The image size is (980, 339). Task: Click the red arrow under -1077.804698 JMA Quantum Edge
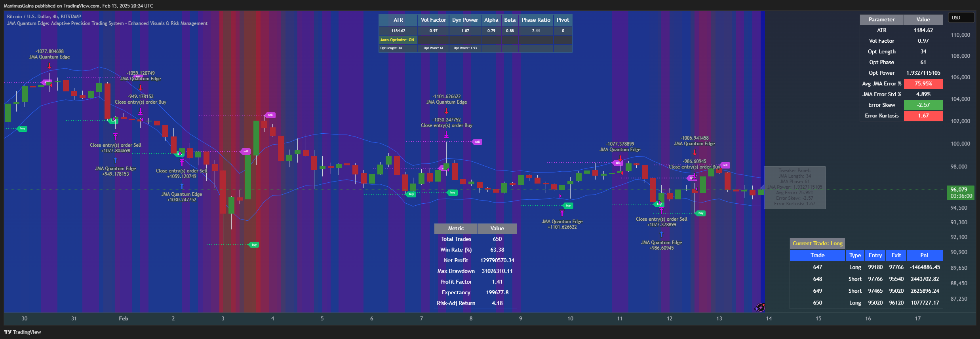click(x=49, y=65)
